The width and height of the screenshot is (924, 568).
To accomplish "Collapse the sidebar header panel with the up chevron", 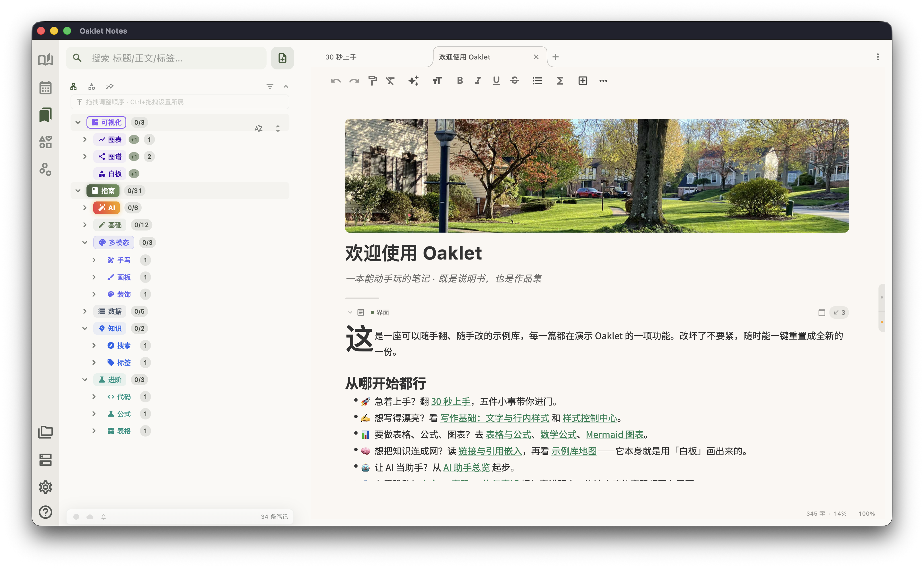I will click(x=286, y=87).
